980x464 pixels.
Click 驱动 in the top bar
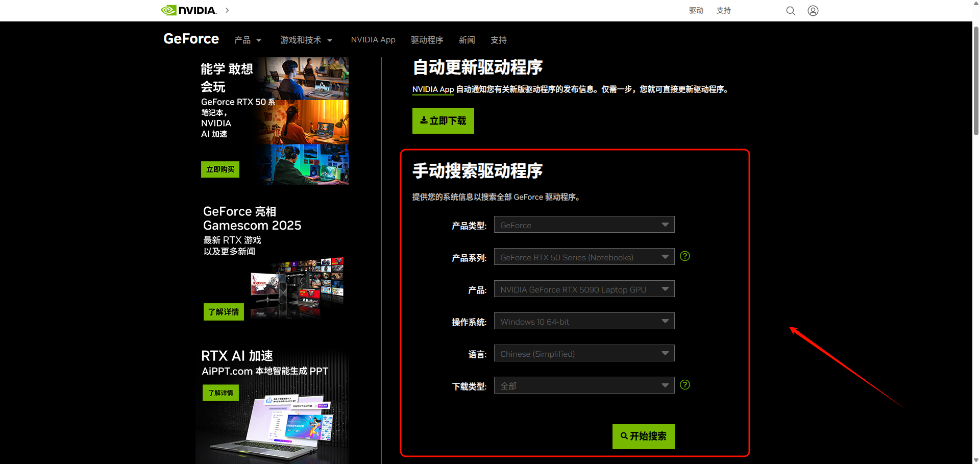pyautogui.click(x=696, y=11)
